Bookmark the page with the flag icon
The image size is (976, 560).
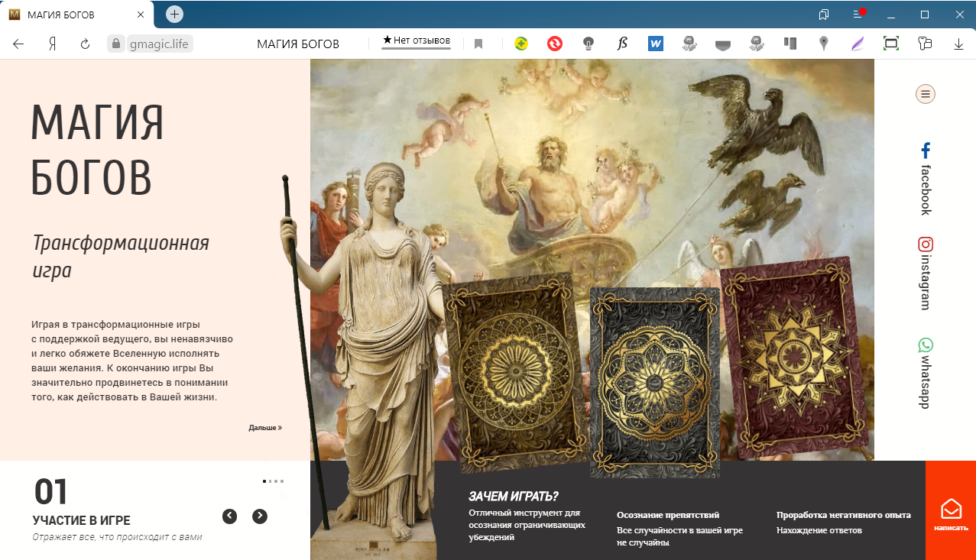coord(478,44)
